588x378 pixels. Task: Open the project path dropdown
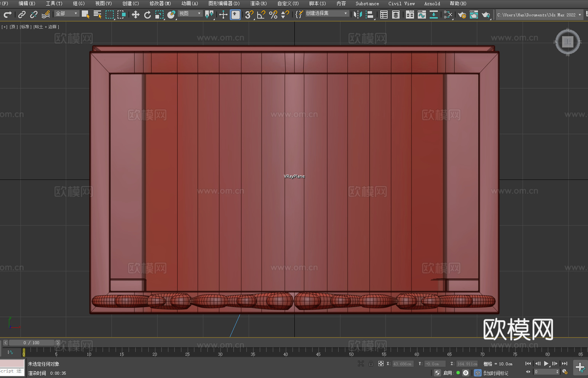539,15
